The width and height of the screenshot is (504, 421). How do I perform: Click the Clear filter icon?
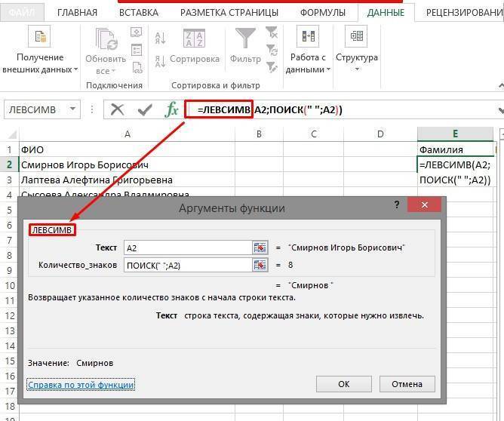pos(272,32)
